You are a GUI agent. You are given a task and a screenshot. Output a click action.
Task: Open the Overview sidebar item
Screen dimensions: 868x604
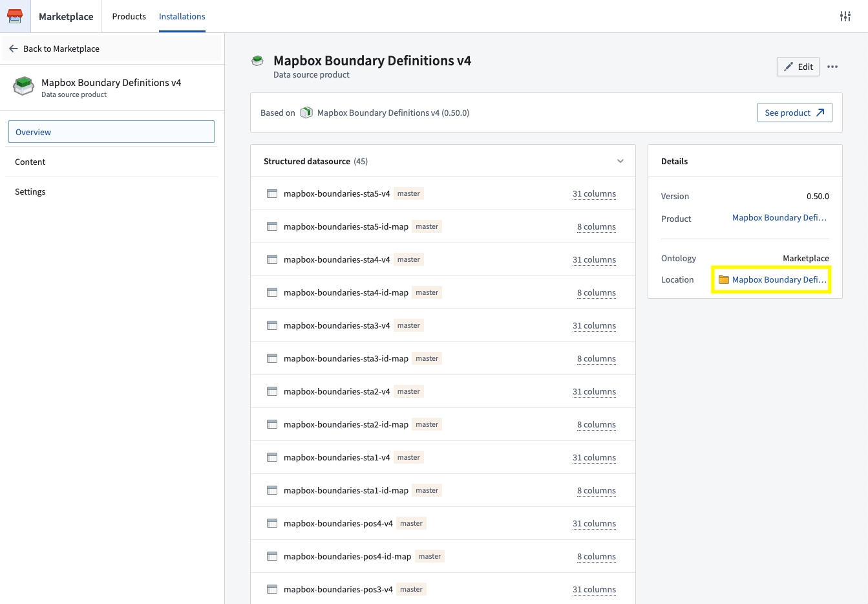(x=111, y=132)
